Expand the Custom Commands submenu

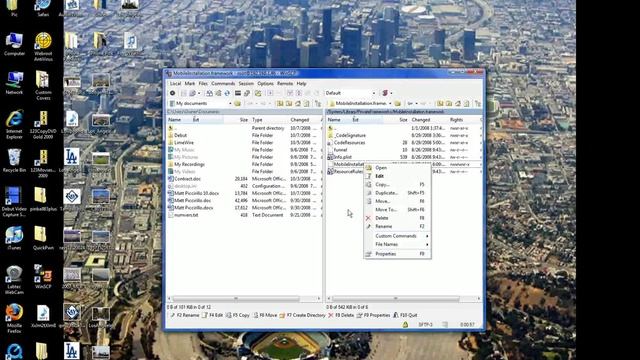coord(397,236)
